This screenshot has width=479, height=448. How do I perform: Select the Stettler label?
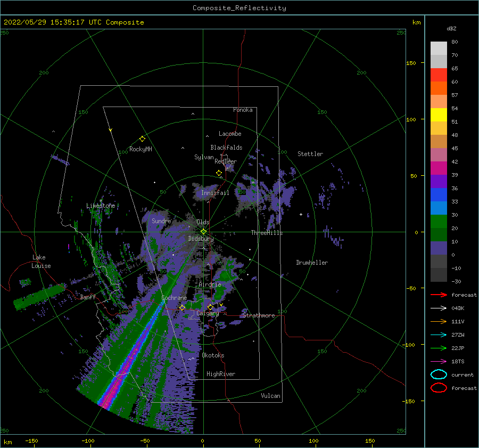(310, 154)
